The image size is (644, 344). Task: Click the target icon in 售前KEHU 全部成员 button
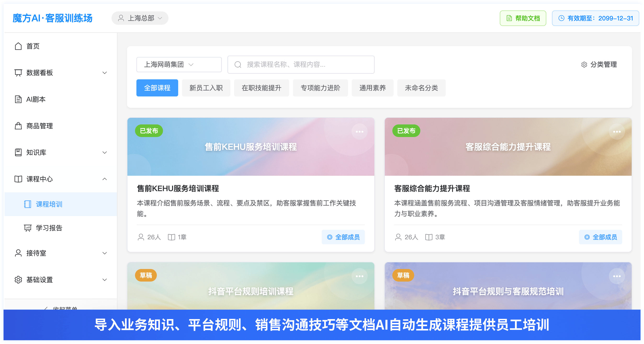[330, 237]
